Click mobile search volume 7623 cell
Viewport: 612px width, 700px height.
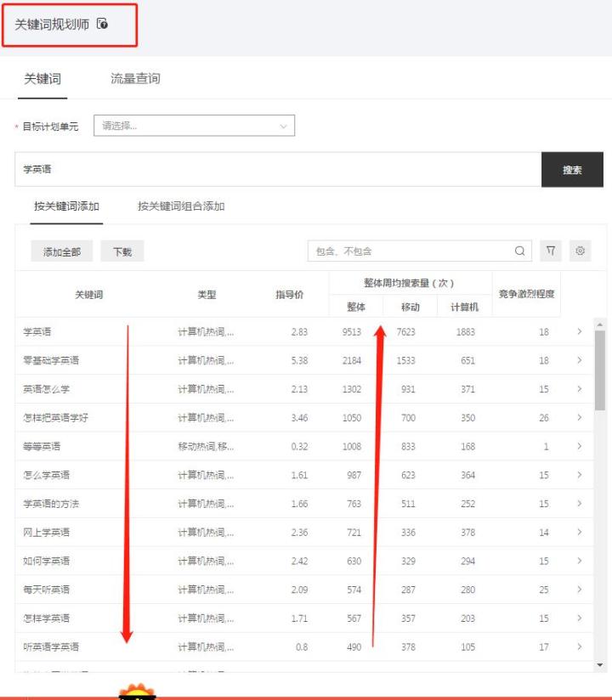405,331
